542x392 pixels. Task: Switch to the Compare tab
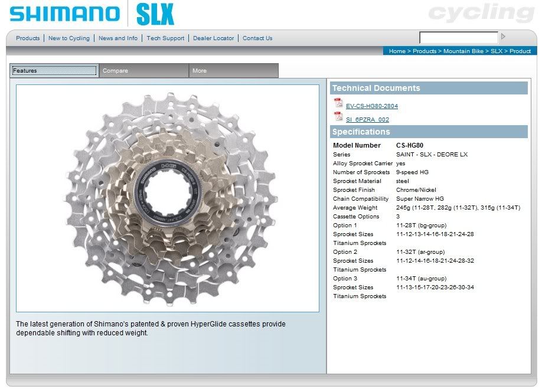coord(144,70)
